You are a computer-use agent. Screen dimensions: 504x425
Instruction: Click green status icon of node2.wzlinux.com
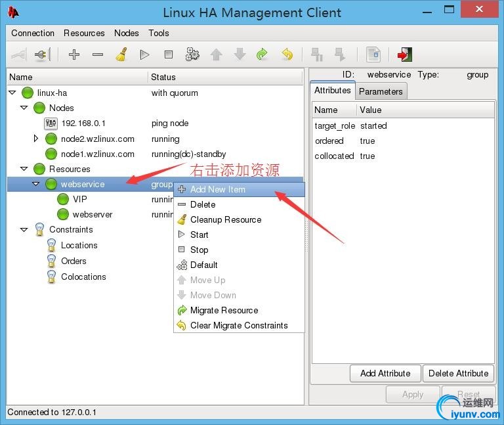click(51, 139)
